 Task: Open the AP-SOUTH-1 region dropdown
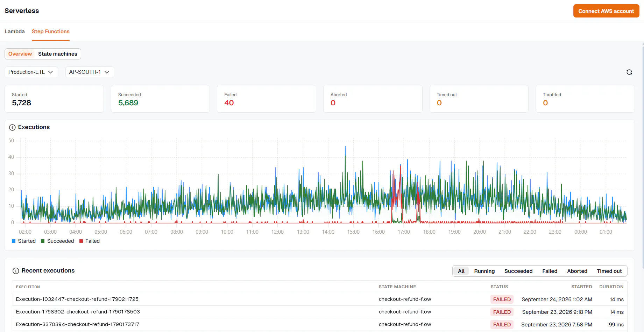coord(90,72)
